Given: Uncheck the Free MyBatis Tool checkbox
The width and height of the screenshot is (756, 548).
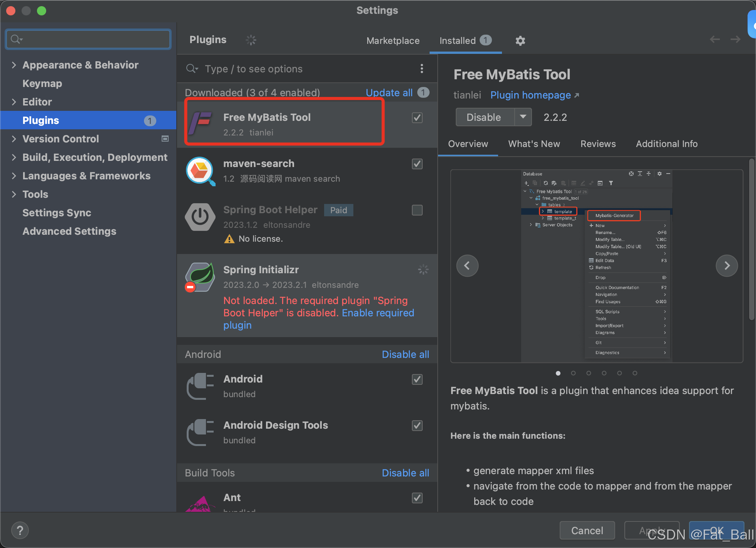Looking at the screenshot, I should point(417,118).
